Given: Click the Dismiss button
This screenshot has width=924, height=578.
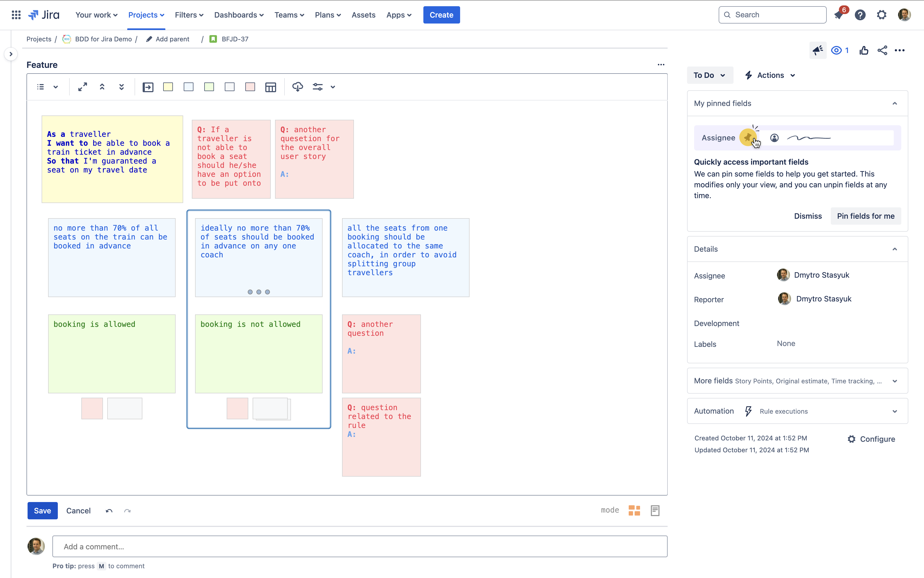Looking at the screenshot, I should [808, 216].
